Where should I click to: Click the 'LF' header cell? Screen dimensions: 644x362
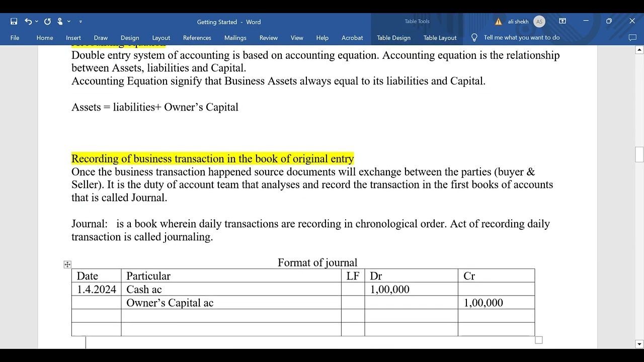[x=353, y=276]
